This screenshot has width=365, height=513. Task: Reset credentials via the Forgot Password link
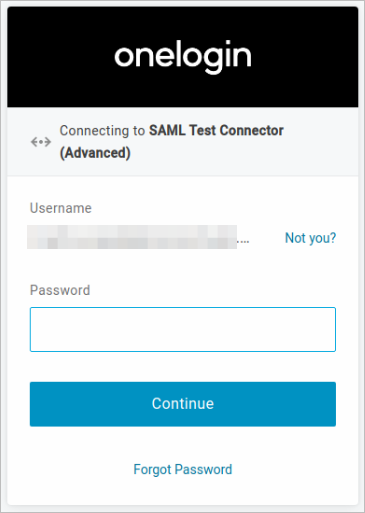tap(183, 469)
